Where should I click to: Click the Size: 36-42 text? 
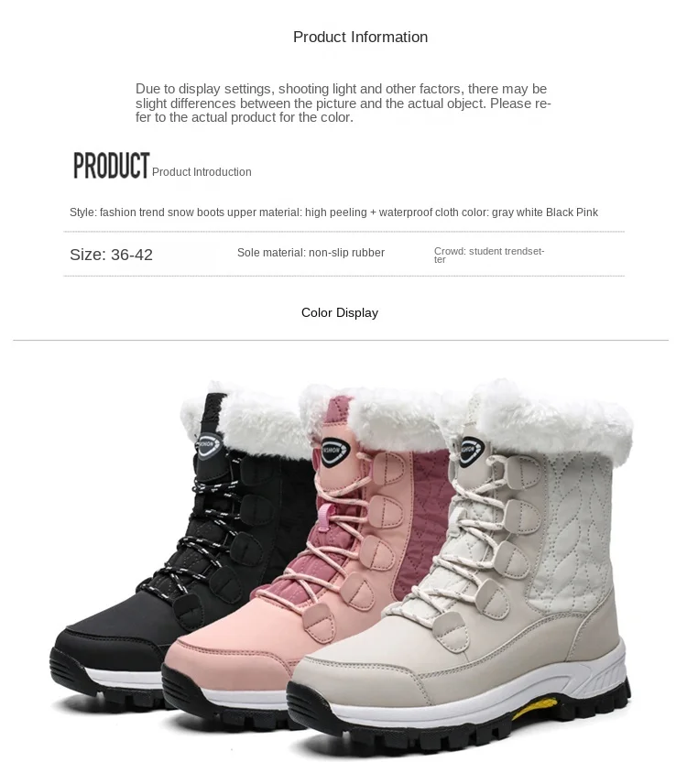coord(111,255)
